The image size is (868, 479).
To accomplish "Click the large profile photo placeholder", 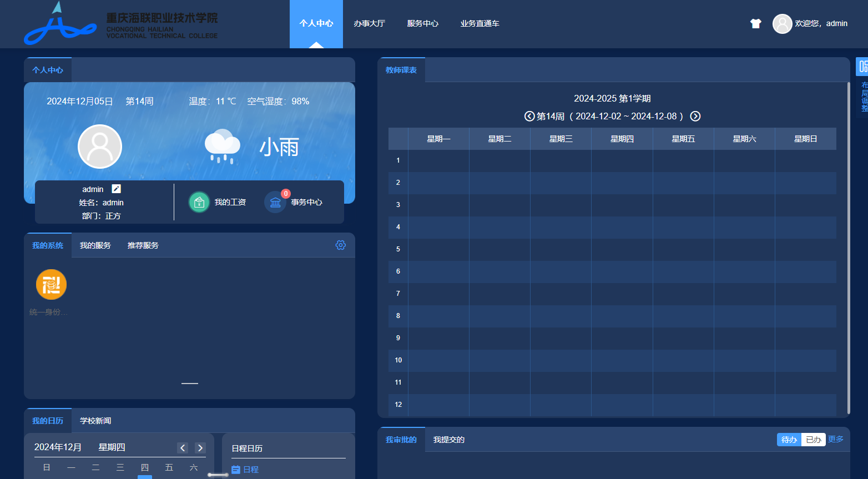I will 100,147.
